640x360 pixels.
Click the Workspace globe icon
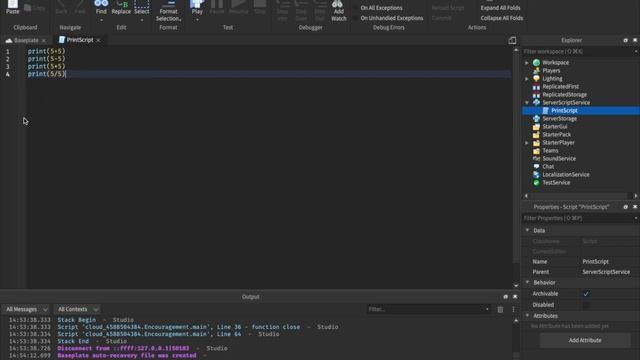tap(536, 62)
